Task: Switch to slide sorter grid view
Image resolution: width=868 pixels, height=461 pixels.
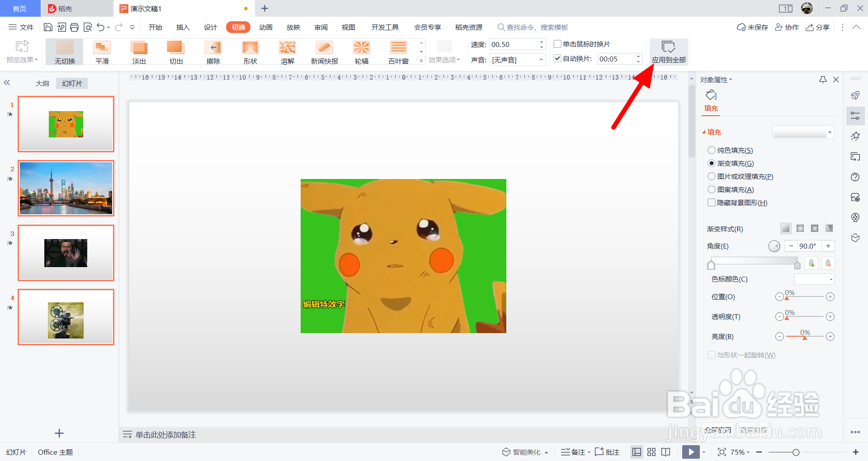Action: point(651,452)
